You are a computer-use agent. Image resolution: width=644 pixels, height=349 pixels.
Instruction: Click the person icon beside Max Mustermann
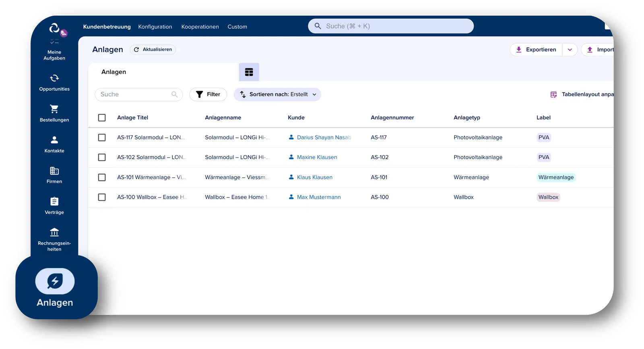click(x=291, y=197)
